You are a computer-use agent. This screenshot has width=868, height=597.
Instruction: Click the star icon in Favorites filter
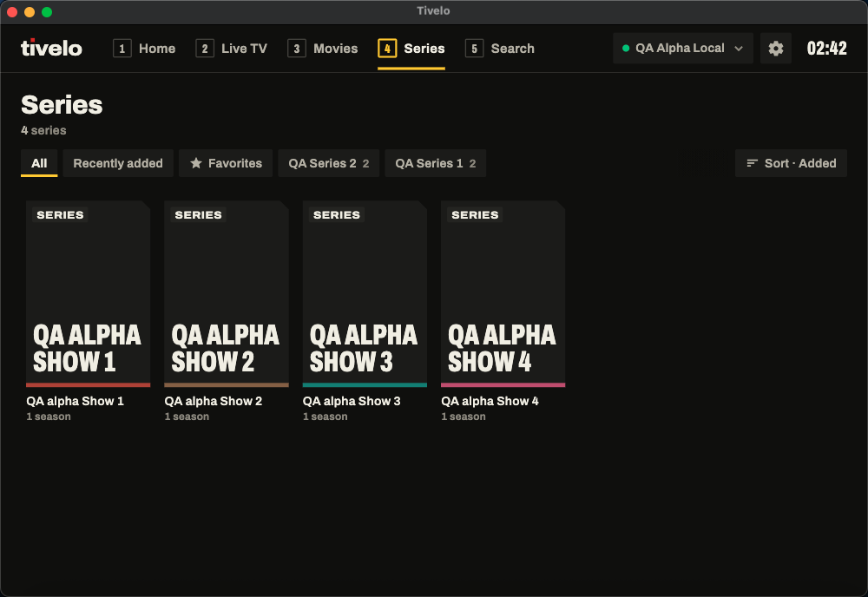point(196,163)
